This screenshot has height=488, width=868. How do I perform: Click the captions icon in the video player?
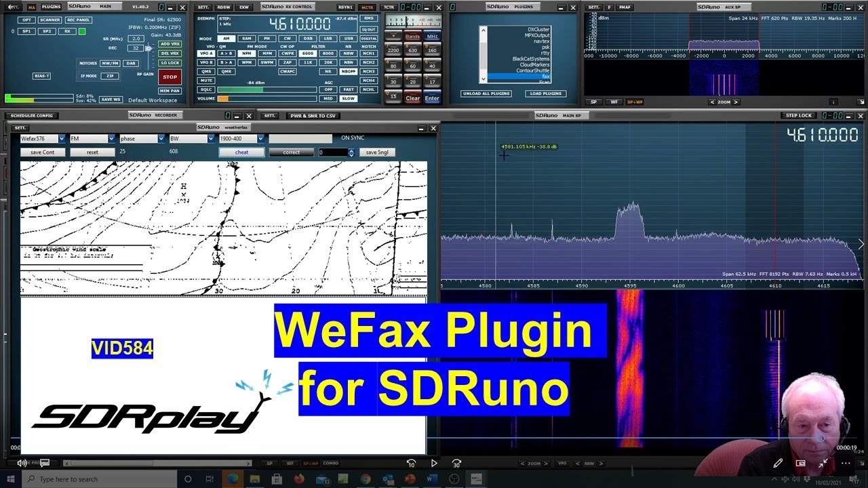[x=45, y=464]
